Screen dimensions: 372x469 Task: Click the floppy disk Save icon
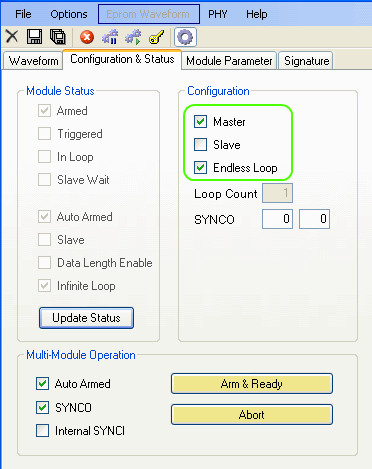pyautogui.click(x=34, y=36)
